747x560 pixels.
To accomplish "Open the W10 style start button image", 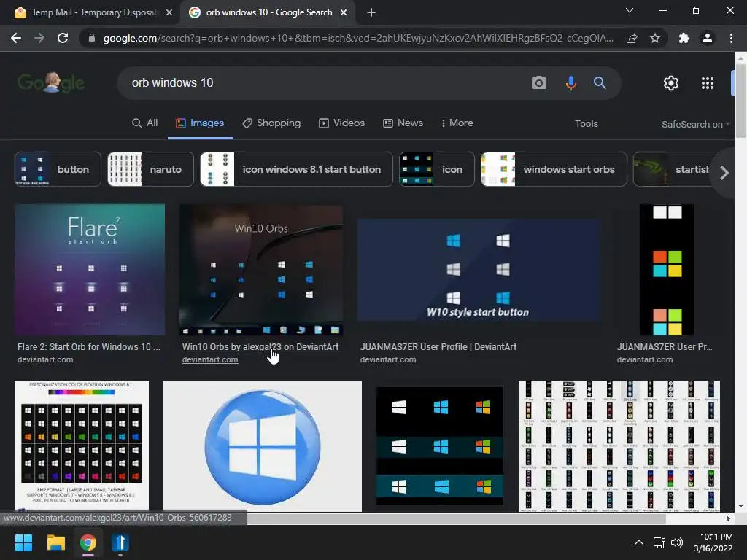I will point(479,270).
